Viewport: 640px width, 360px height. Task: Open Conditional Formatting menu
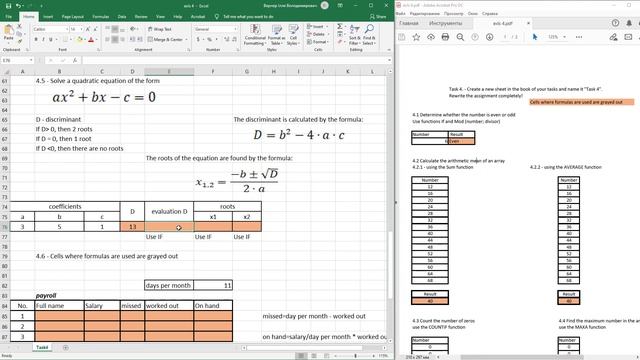click(256, 35)
